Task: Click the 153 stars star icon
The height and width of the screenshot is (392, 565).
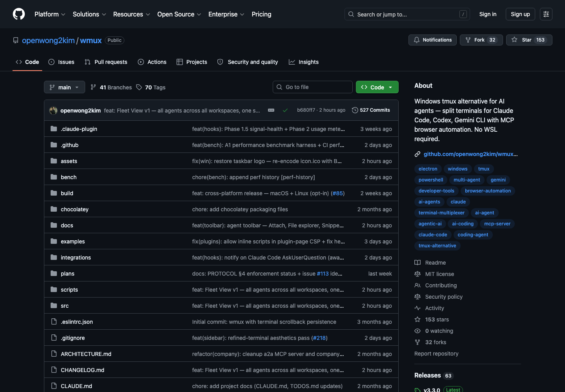Action: coord(417,319)
